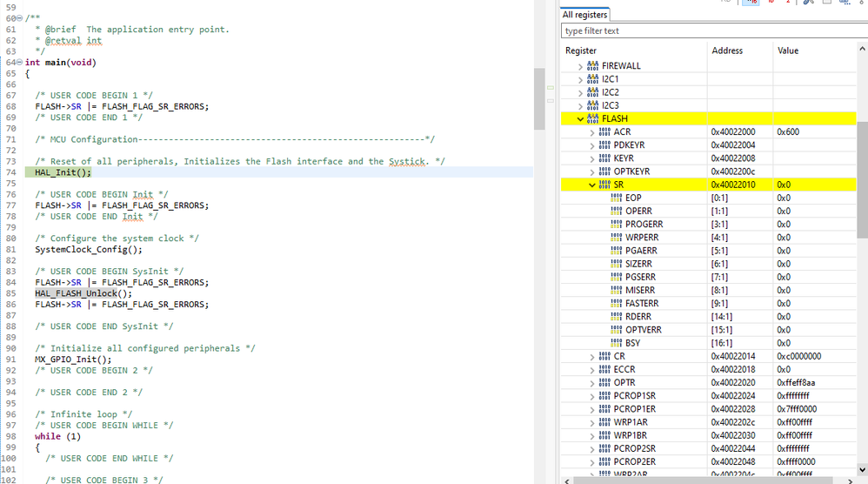Click the SR address 0x40022010

tap(733, 185)
